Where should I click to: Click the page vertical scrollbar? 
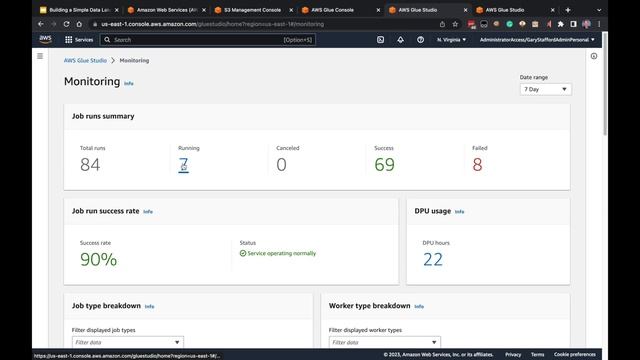click(x=604, y=84)
